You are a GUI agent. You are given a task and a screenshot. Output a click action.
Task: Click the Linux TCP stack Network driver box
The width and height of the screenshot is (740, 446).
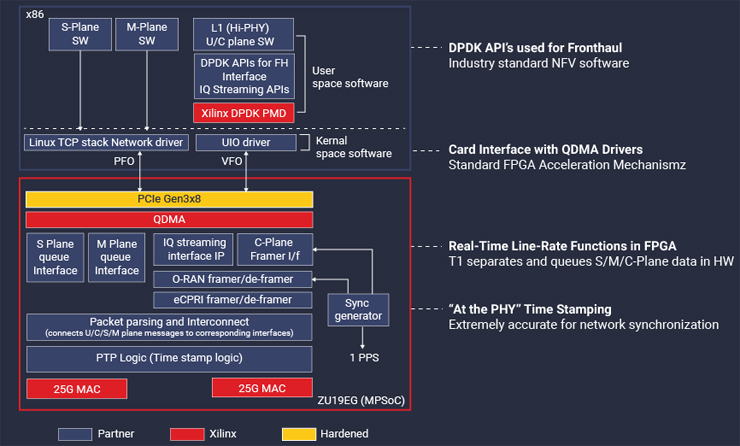(x=104, y=143)
